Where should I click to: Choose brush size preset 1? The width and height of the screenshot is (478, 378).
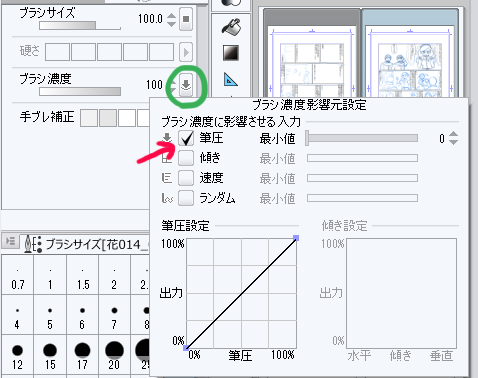(x=50, y=275)
